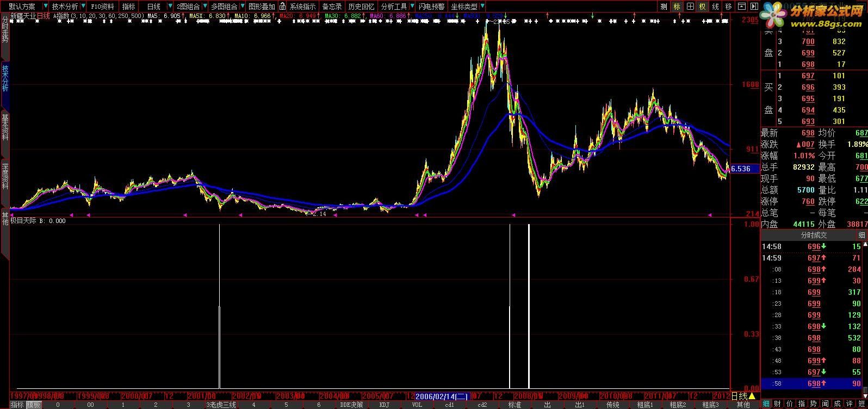Select the 势 tab in the bottom-right strip
The width and height of the screenshot is (868, 409).
tap(814, 404)
